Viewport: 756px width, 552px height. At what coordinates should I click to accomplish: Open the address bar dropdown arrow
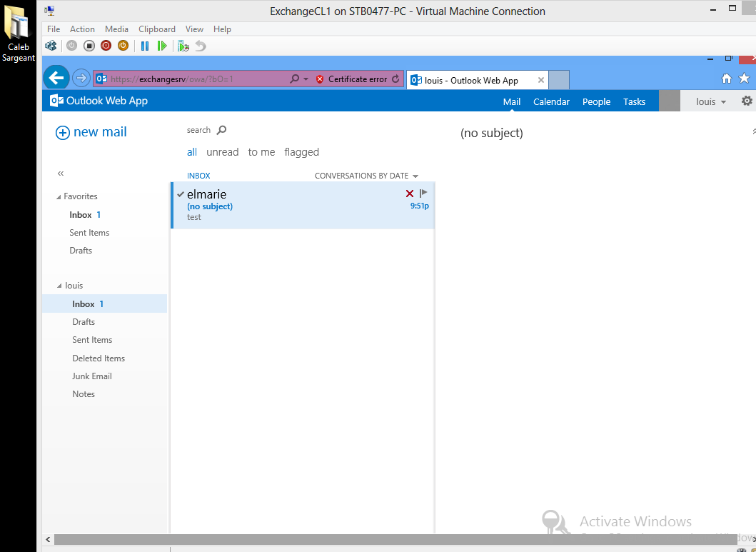click(306, 79)
